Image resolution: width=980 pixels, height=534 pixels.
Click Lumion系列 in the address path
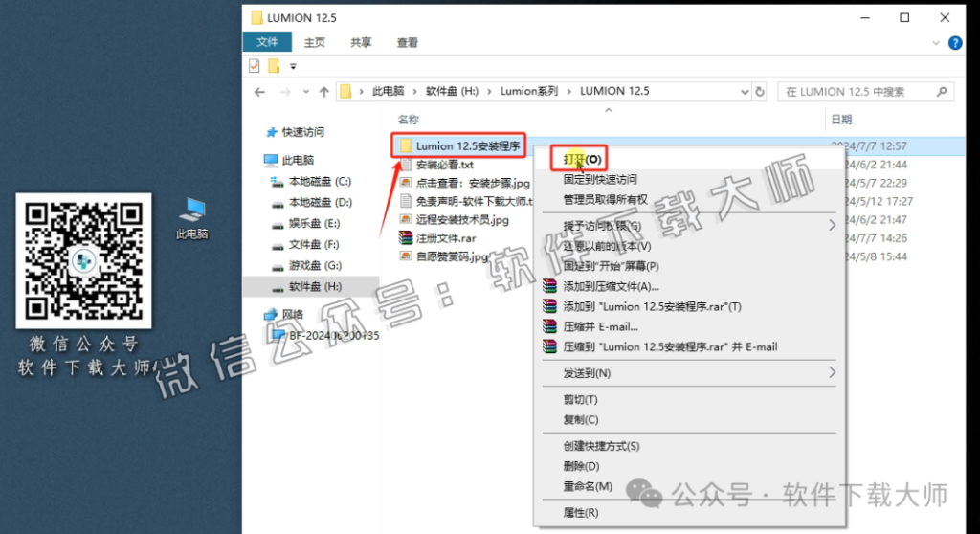[x=528, y=91]
